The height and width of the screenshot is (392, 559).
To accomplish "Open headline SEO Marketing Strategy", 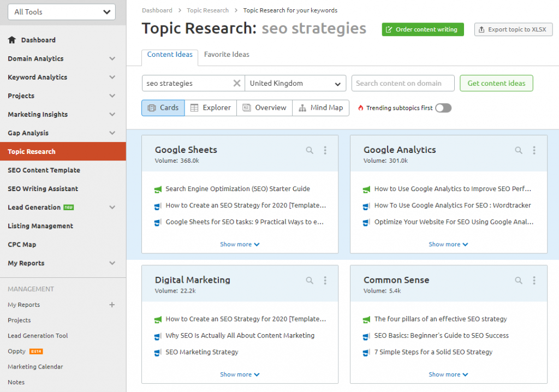I will [202, 352].
